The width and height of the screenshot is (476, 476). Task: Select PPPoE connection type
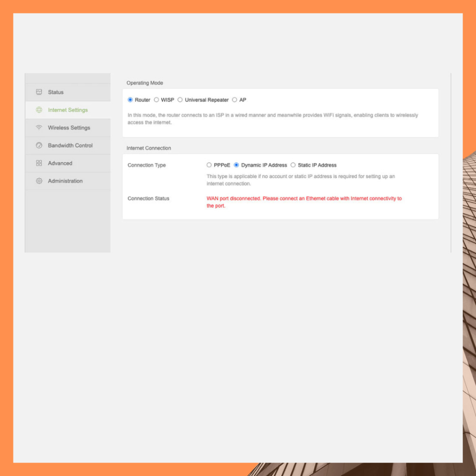pyautogui.click(x=209, y=165)
